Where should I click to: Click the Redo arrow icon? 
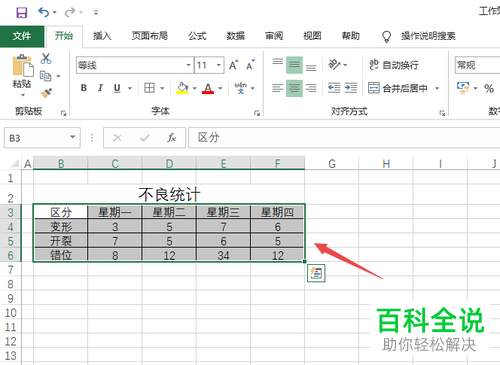point(70,12)
